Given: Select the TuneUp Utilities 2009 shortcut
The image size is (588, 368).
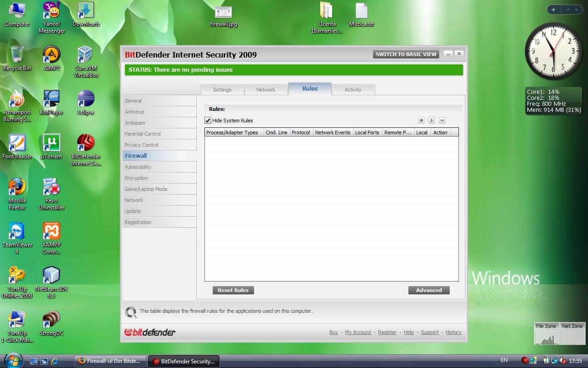Looking at the screenshot, I should pos(17,283).
